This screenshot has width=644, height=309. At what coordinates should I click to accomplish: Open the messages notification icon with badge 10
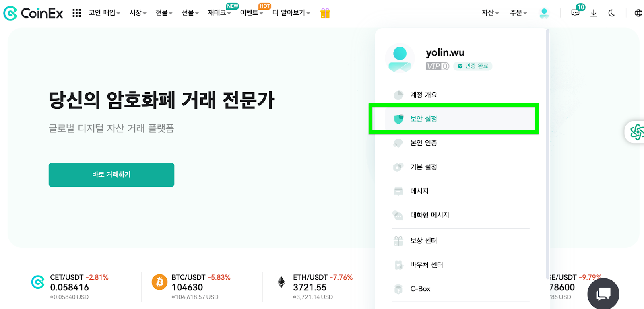575,12
